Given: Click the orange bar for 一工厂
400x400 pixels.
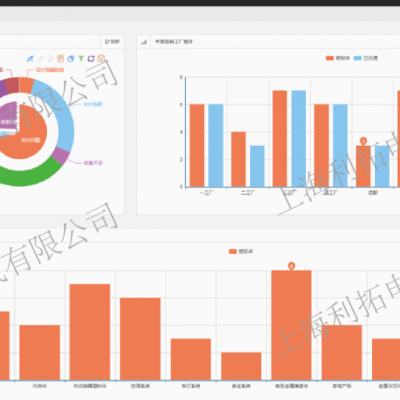Looking at the screenshot, I should click(197, 146).
